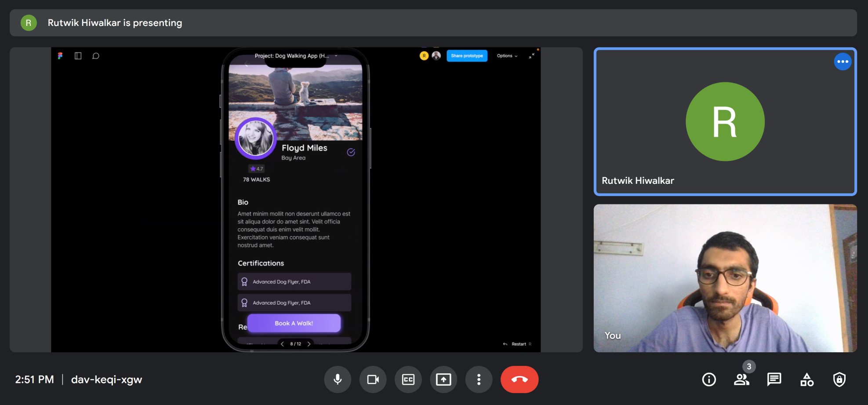The width and height of the screenshot is (868, 405).
Task: Click Floyd Miles profile photo
Action: [255, 139]
